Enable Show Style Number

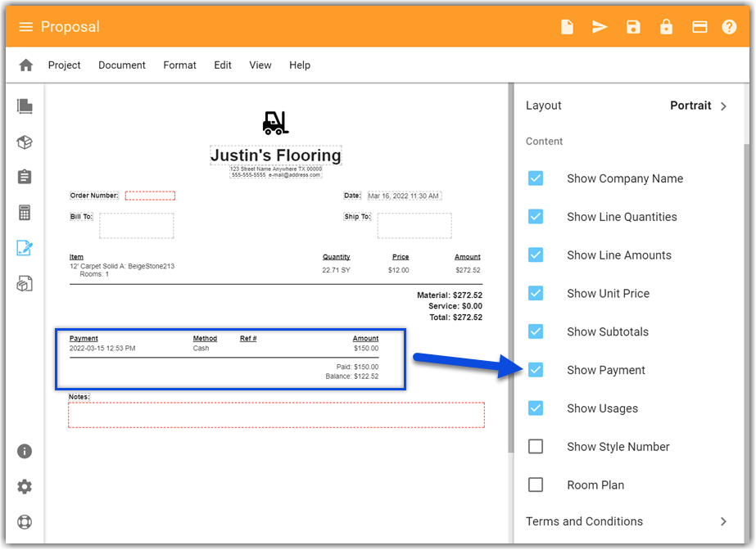point(535,446)
